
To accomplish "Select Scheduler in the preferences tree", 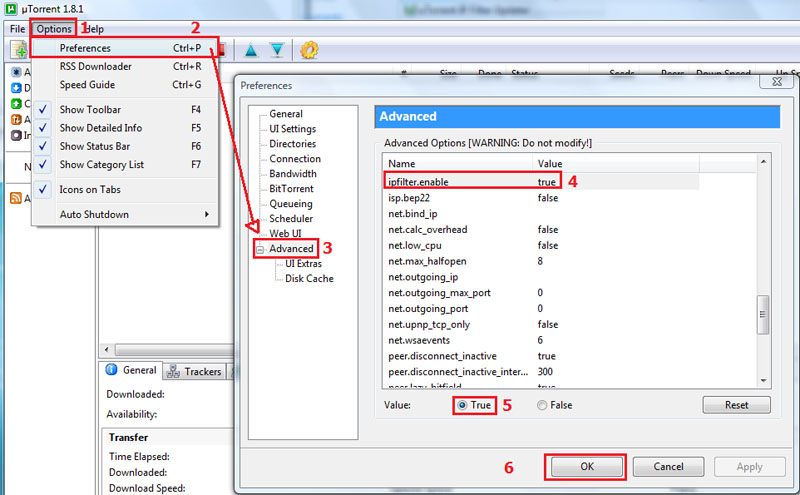I will click(291, 219).
